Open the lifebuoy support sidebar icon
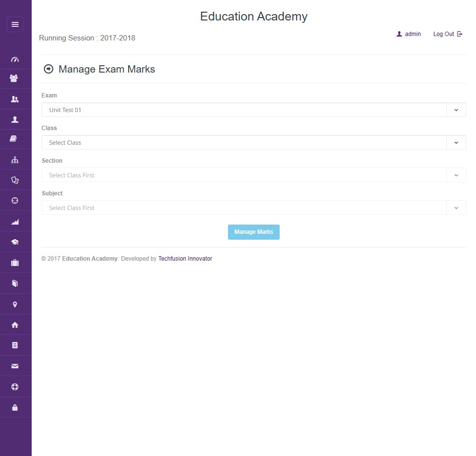 (15, 387)
